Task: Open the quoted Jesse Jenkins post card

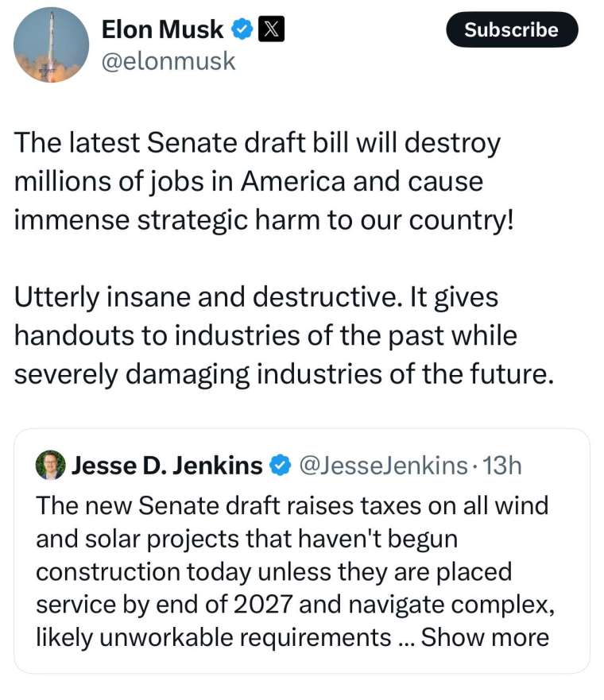Action: [x=302, y=551]
